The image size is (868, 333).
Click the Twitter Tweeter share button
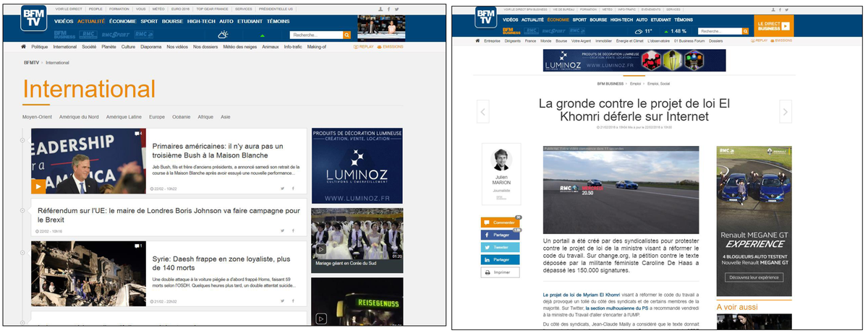point(499,247)
